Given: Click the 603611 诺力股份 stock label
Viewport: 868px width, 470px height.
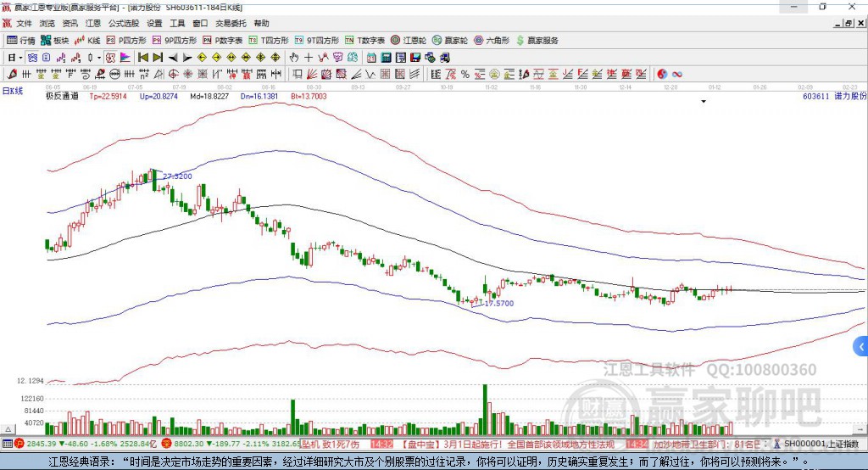Looking at the screenshot, I should (x=835, y=96).
